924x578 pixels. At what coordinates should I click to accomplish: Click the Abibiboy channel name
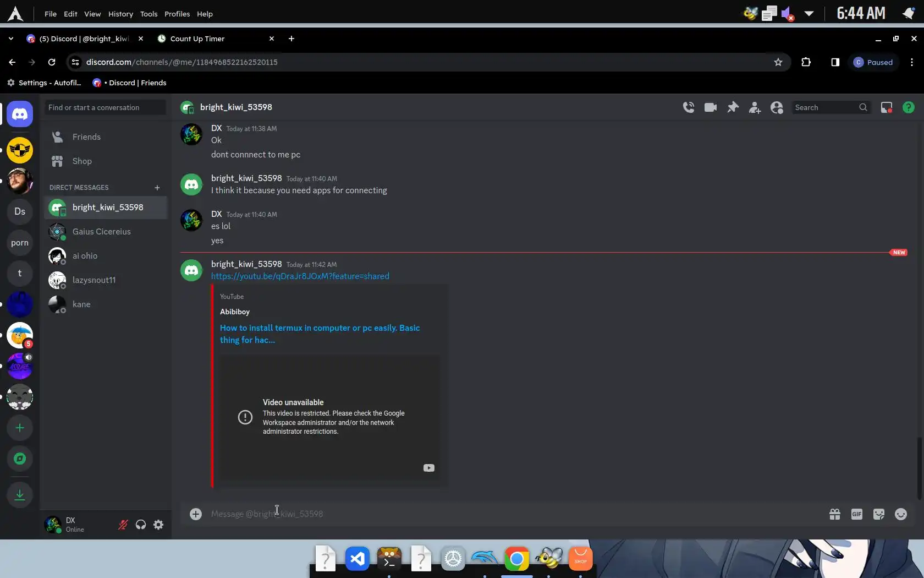pos(235,312)
